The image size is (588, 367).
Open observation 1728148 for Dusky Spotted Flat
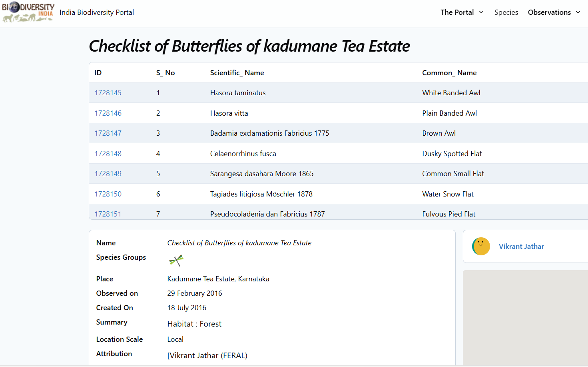click(108, 153)
